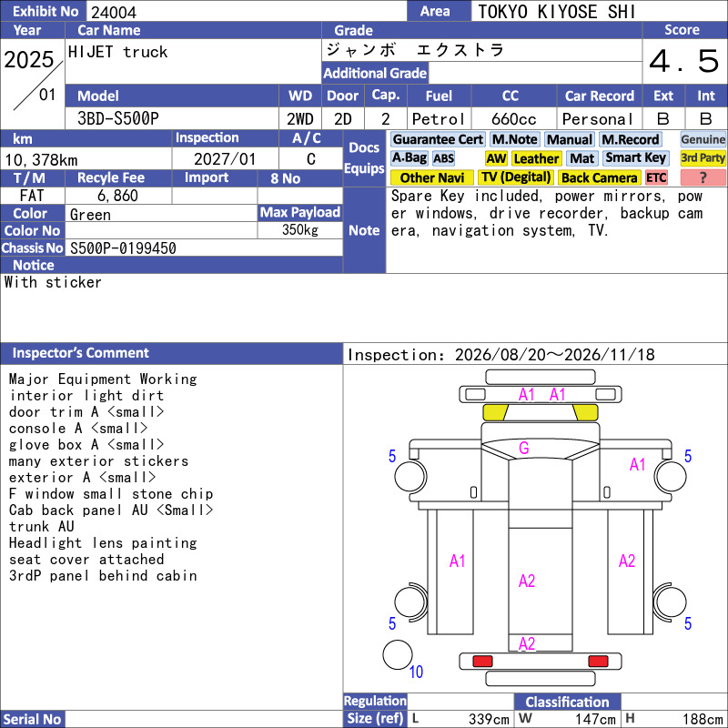
Task: Click the pink question mark badge
Action: [703, 177]
